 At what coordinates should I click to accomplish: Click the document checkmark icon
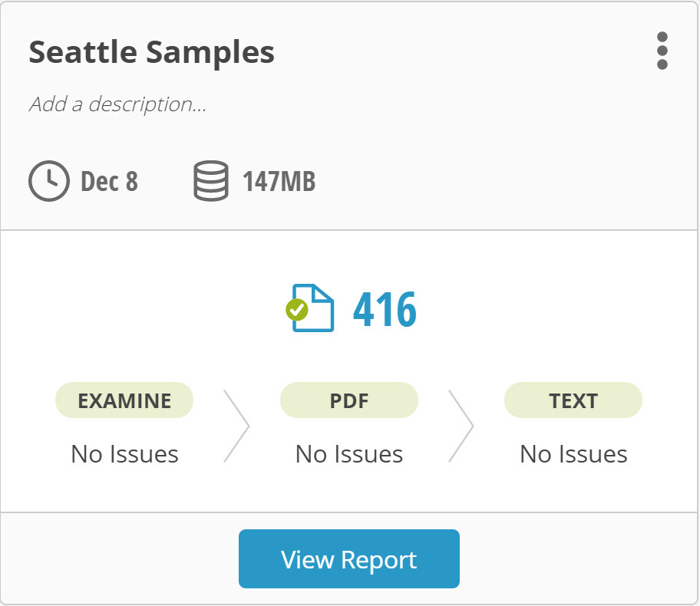(x=310, y=308)
